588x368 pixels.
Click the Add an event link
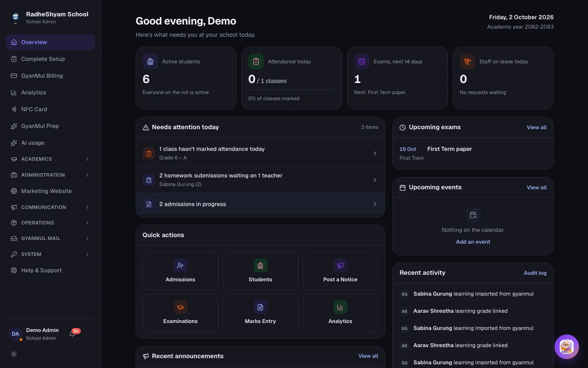[473, 242]
